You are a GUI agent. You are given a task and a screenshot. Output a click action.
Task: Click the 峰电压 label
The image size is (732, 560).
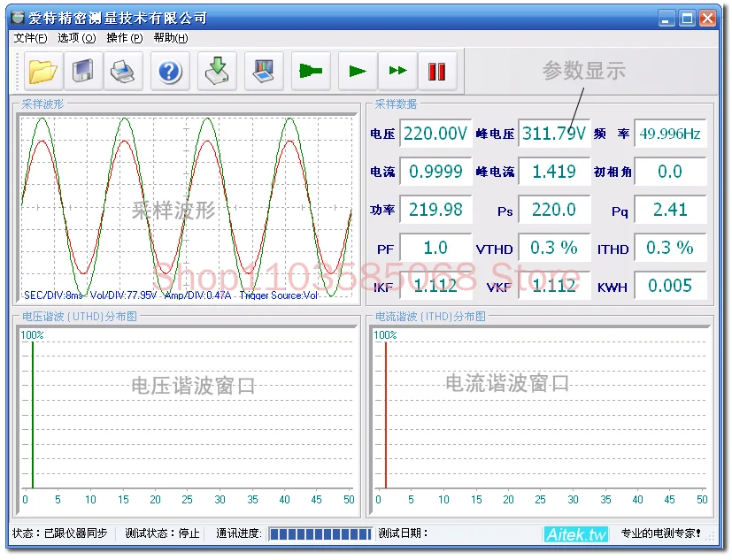click(496, 134)
